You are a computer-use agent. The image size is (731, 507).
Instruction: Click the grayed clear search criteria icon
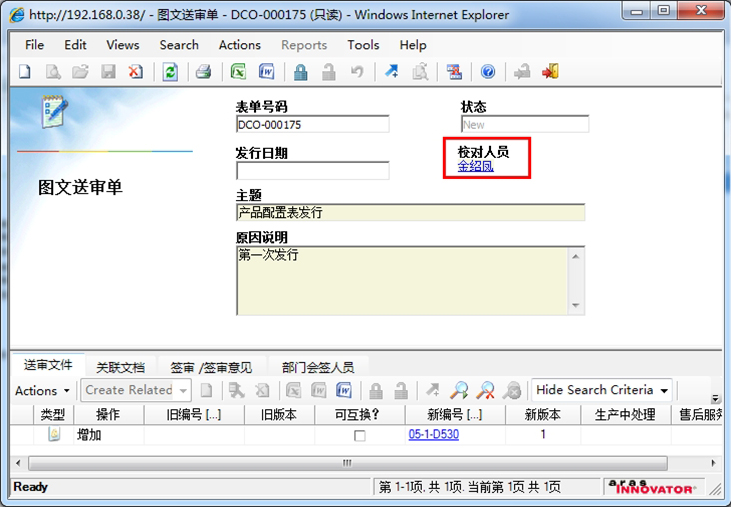click(511, 391)
